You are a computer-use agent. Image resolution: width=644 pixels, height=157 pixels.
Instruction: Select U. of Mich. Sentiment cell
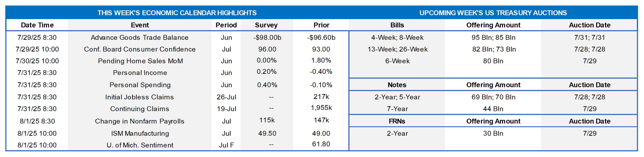click(140, 145)
